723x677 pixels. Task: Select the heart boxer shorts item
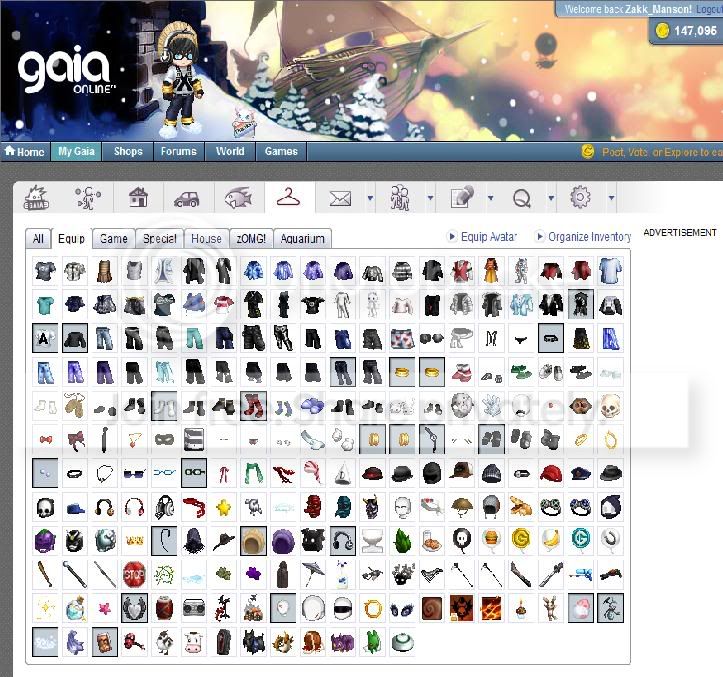(402, 338)
